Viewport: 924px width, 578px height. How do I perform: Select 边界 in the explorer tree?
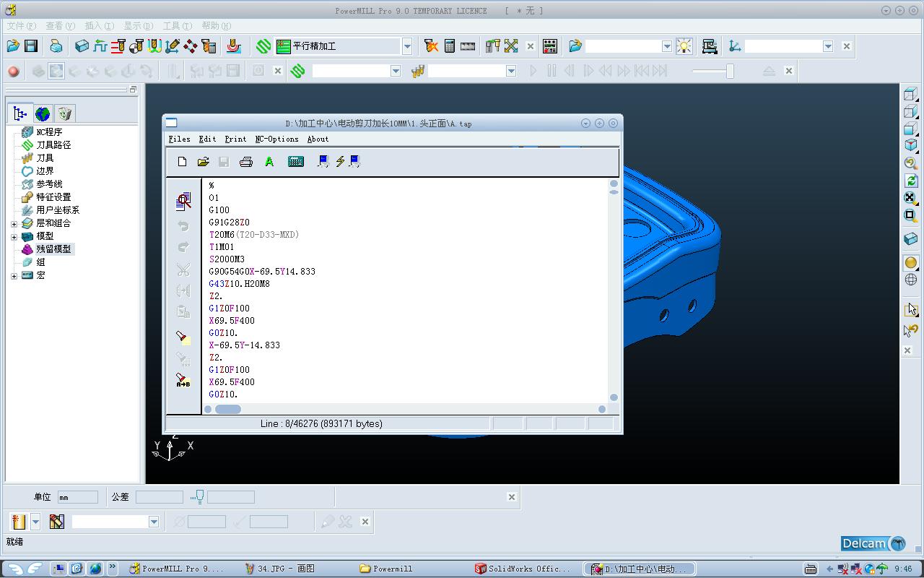[x=45, y=171]
